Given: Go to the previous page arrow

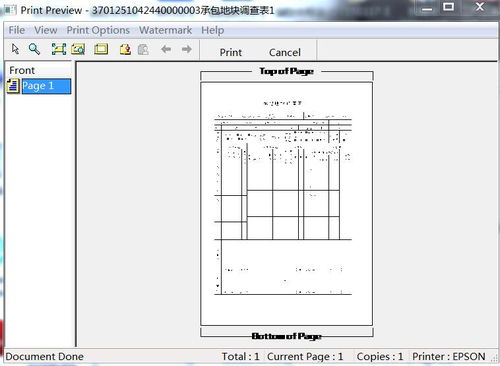Looking at the screenshot, I should 166,49.
